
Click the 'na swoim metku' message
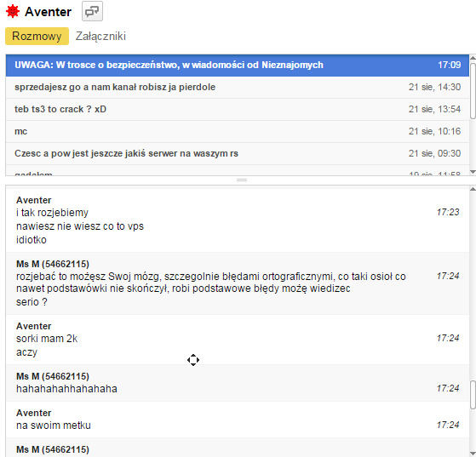[54, 426]
